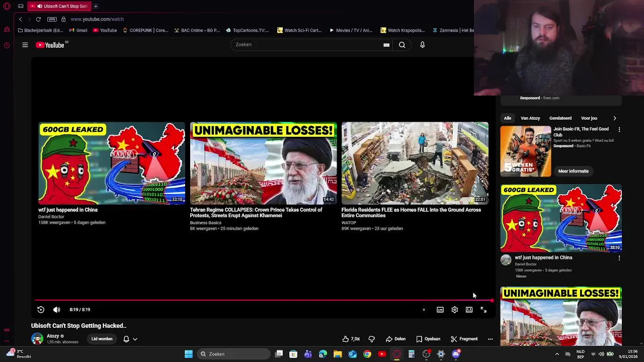
Task: Open the Gmail bookmark
Action: tap(78, 30)
